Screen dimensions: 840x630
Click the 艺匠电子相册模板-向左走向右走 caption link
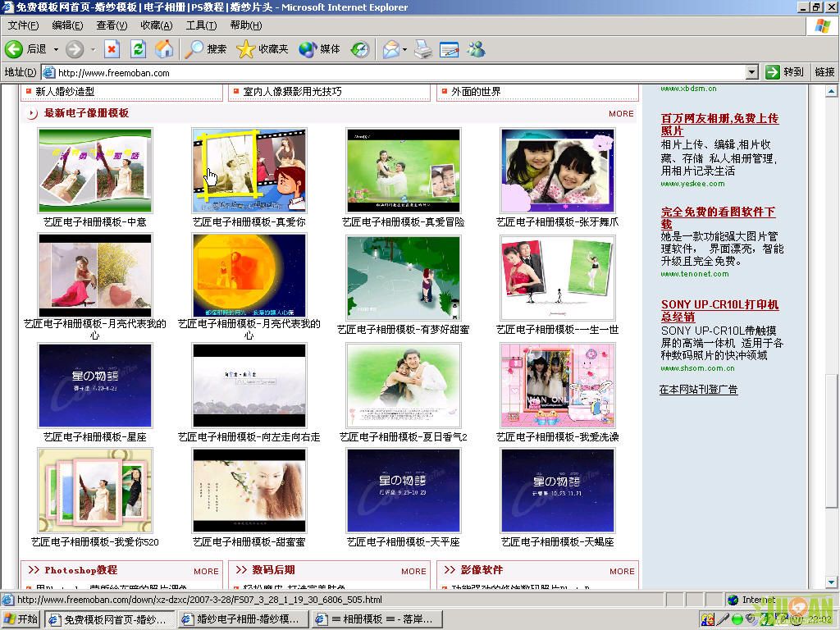[249, 436]
